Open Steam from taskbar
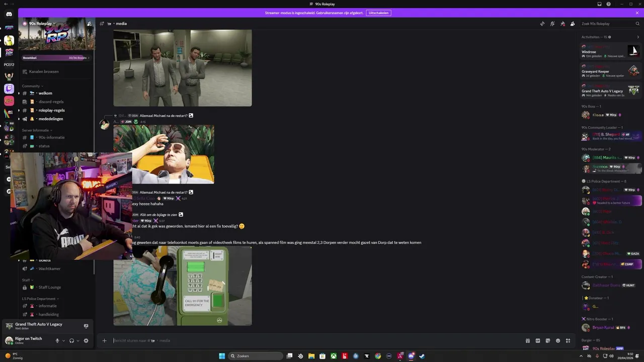Screen dimensions: 644x362 pyautogui.click(x=422, y=356)
